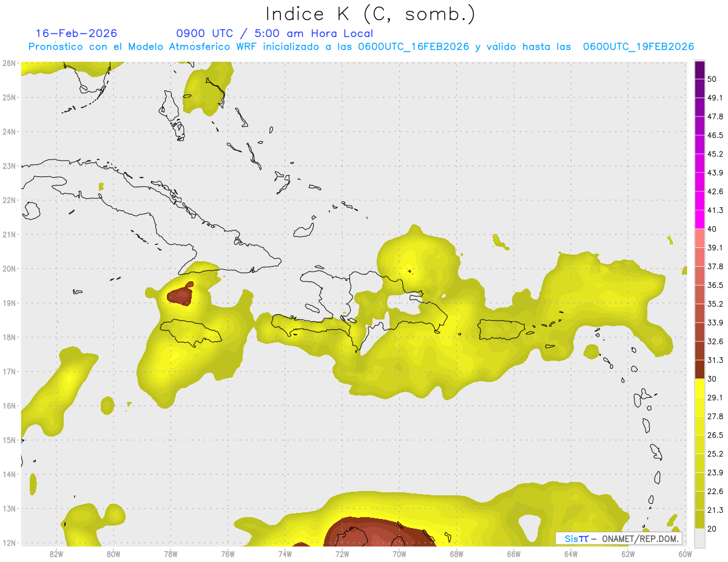
Task: Click the '43.9' color scale value
Action: pos(715,173)
